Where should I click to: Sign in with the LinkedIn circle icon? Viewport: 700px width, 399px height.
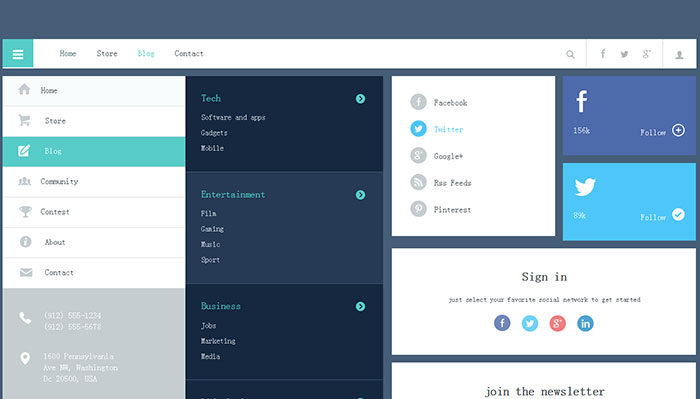tap(585, 323)
